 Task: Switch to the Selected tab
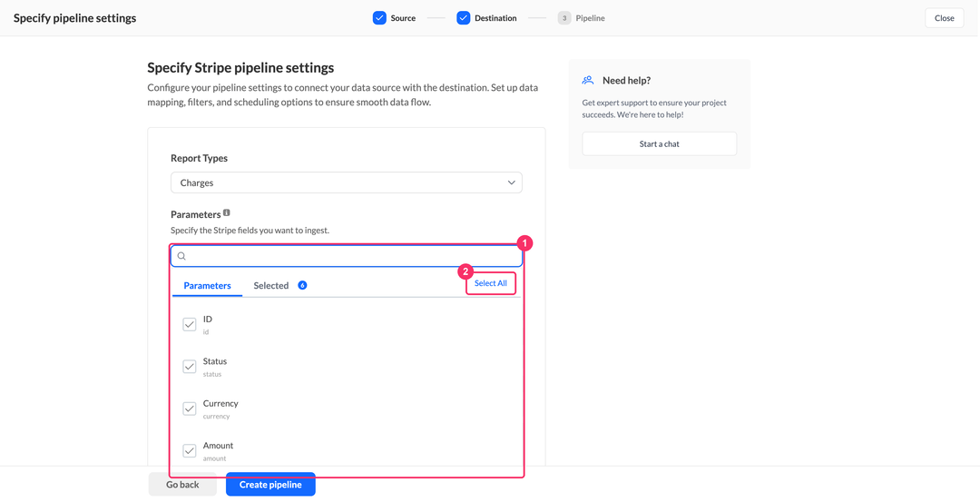[x=270, y=286]
